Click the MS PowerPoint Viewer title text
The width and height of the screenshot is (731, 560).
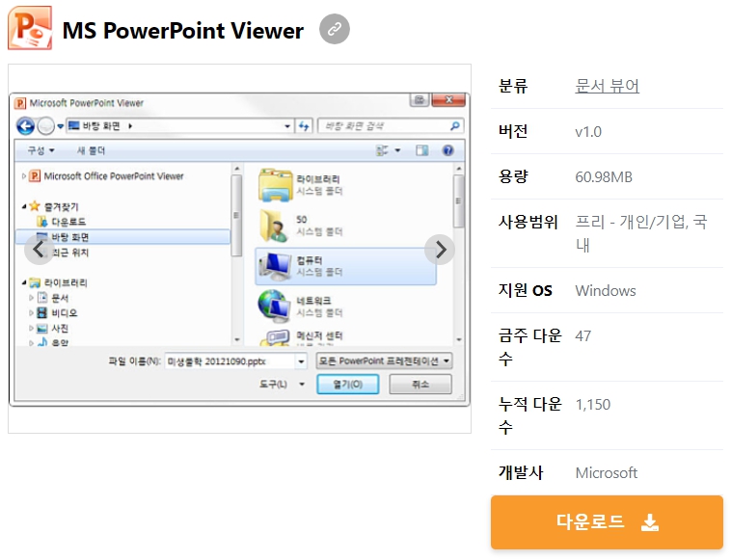point(183,31)
